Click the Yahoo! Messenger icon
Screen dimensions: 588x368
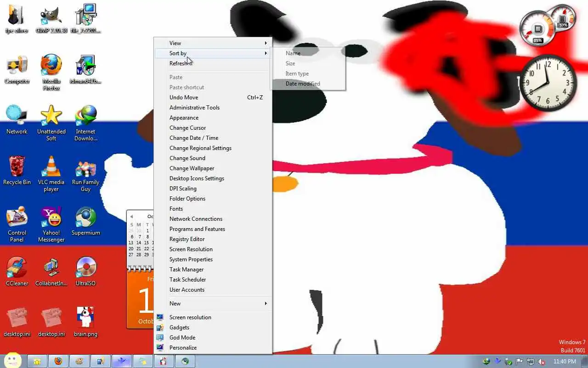[x=51, y=224]
